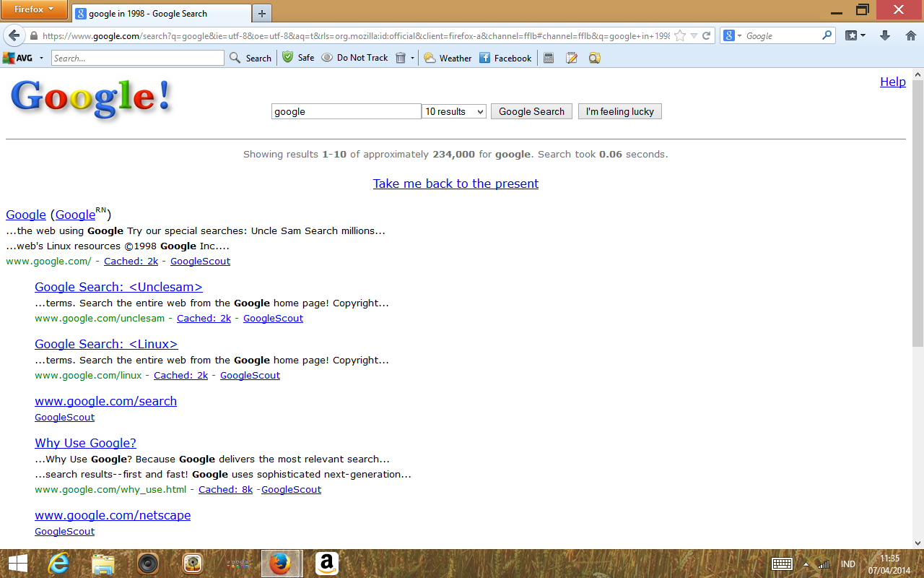Open the Help link

point(893,82)
